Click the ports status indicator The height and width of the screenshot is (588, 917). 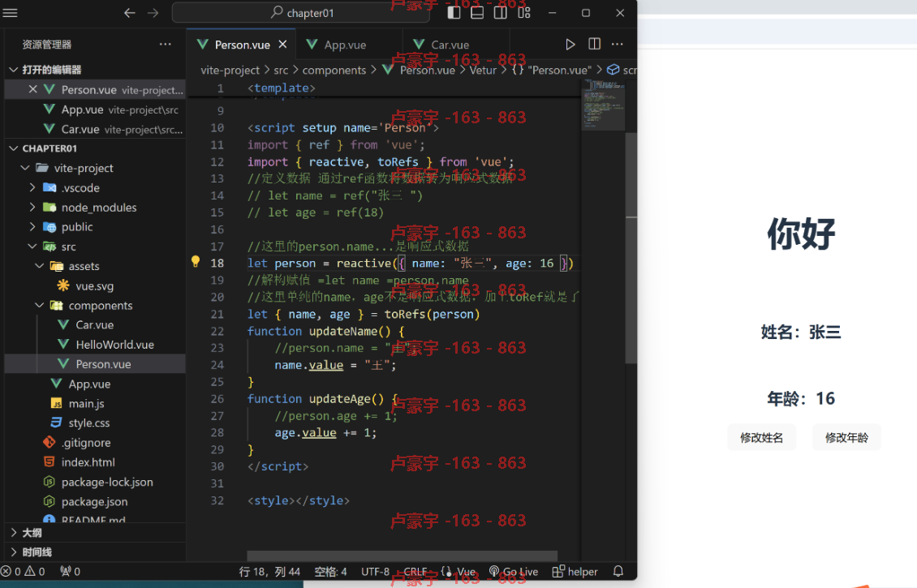pyautogui.click(x=70, y=572)
